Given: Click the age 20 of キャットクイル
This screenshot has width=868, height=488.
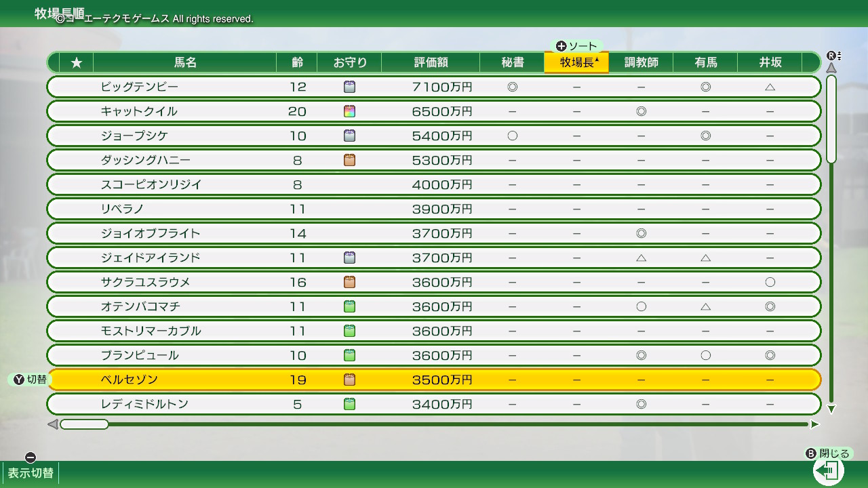Looking at the screenshot, I should click(297, 111).
